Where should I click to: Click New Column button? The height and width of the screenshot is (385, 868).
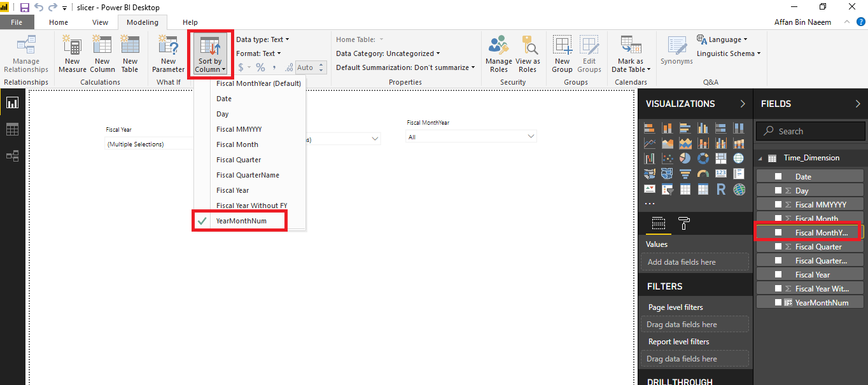coord(102,54)
